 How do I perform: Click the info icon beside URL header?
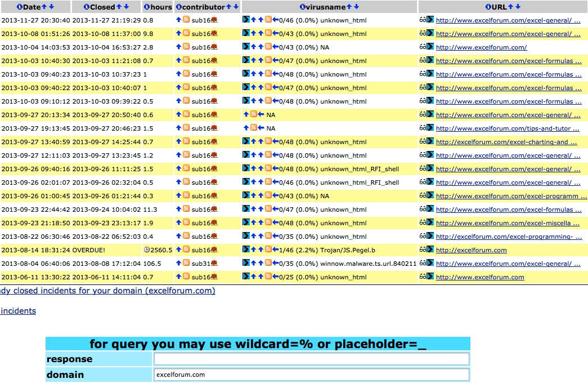click(488, 7)
